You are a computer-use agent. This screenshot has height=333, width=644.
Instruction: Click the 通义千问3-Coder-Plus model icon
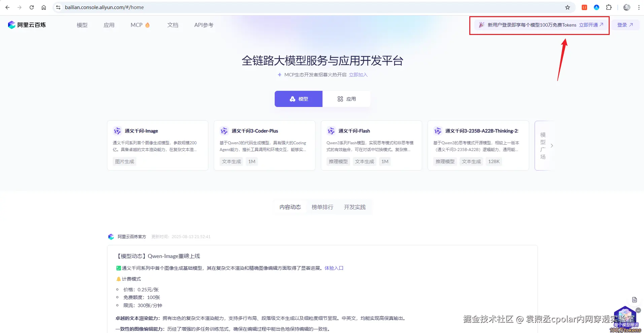[x=224, y=131]
